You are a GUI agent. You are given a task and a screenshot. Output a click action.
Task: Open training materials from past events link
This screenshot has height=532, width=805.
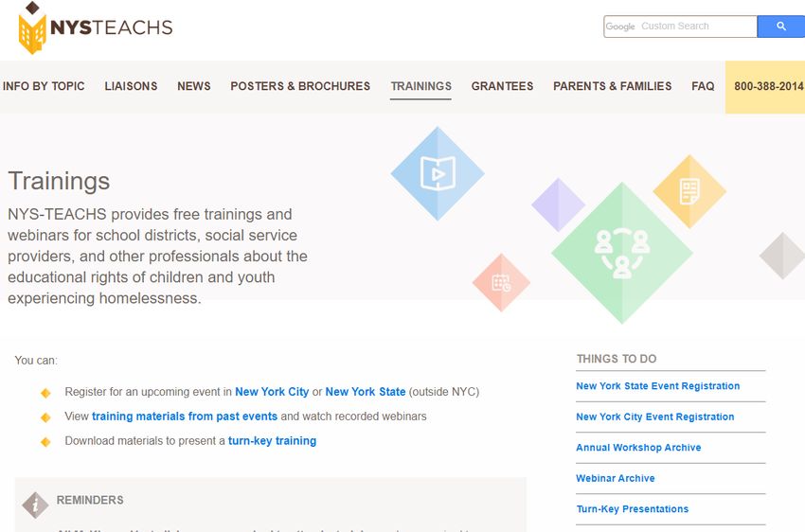(x=185, y=417)
